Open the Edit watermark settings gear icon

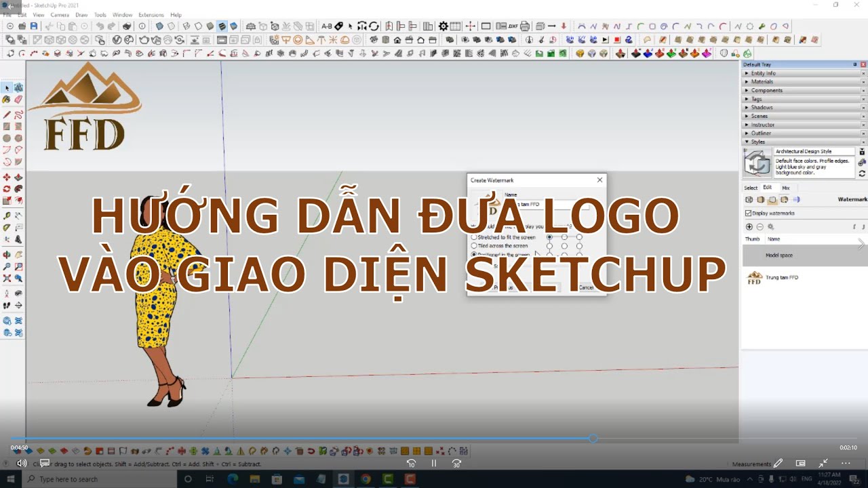click(770, 226)
